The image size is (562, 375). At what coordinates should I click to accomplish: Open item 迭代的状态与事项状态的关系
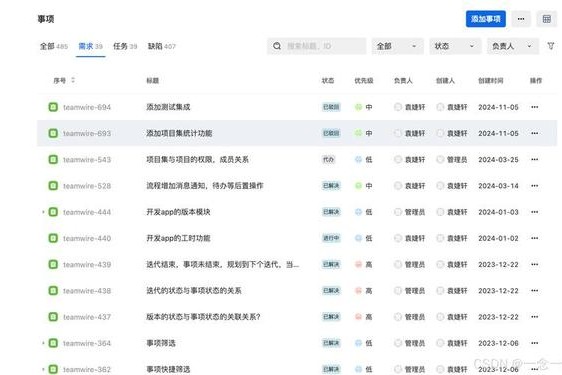[194, 290]
